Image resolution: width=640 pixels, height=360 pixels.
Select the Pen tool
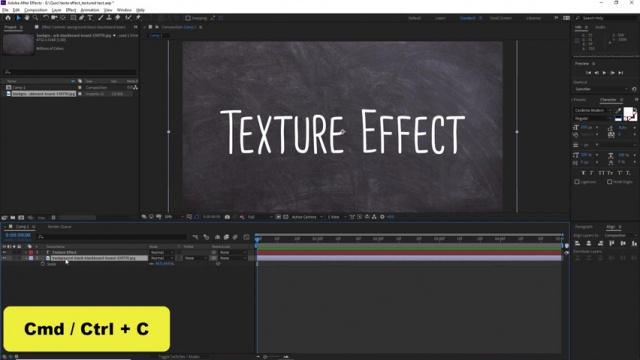(82, 18)
